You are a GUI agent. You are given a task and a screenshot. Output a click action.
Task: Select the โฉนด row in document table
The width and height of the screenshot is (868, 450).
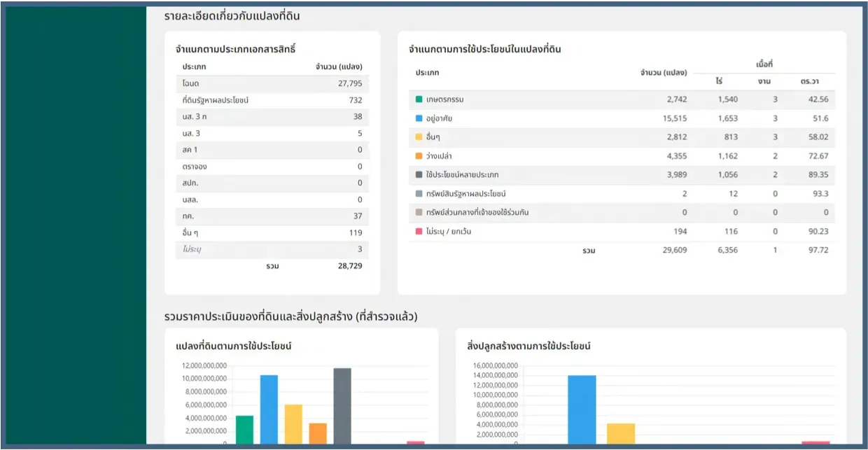pyautogui.click(x=272, y=83)
